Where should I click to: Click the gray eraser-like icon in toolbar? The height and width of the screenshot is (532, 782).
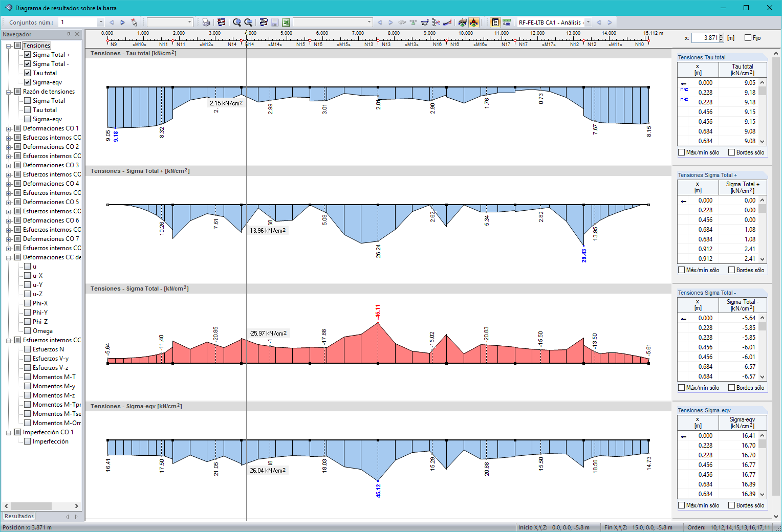(402, 23)
